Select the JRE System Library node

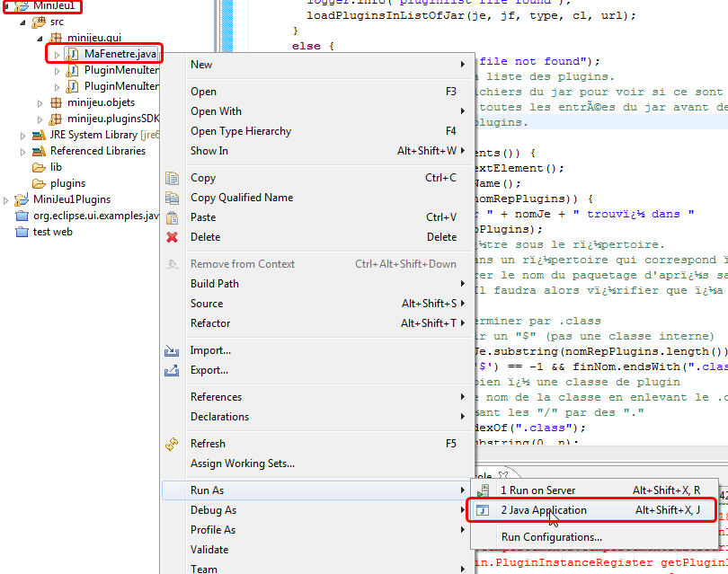coord(93,135)
